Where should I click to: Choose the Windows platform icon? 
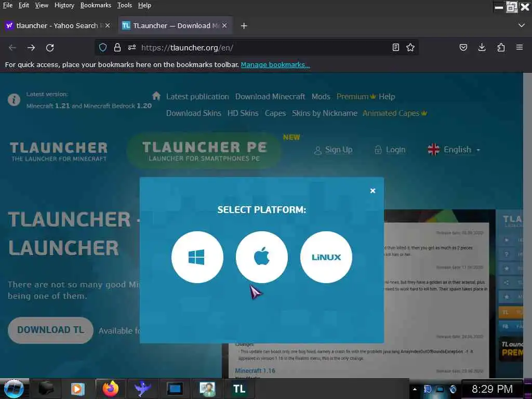tap(197, 257)
